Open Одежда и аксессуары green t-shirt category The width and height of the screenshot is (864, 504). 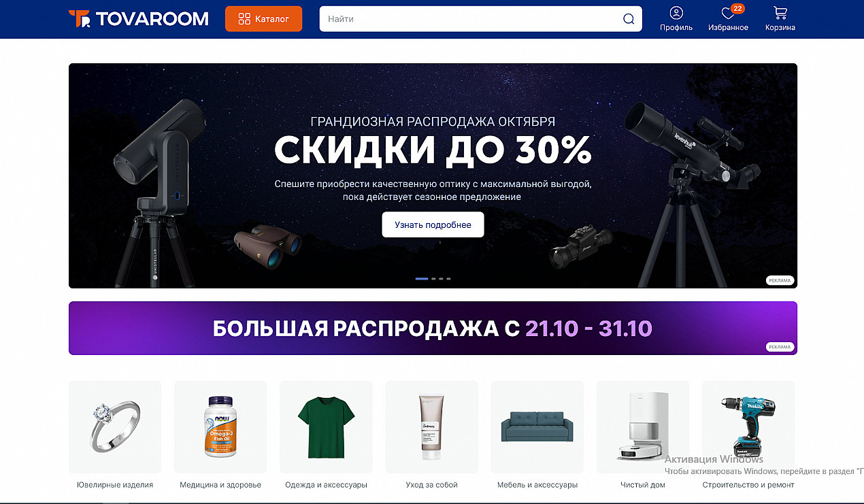tap(326, 427)
